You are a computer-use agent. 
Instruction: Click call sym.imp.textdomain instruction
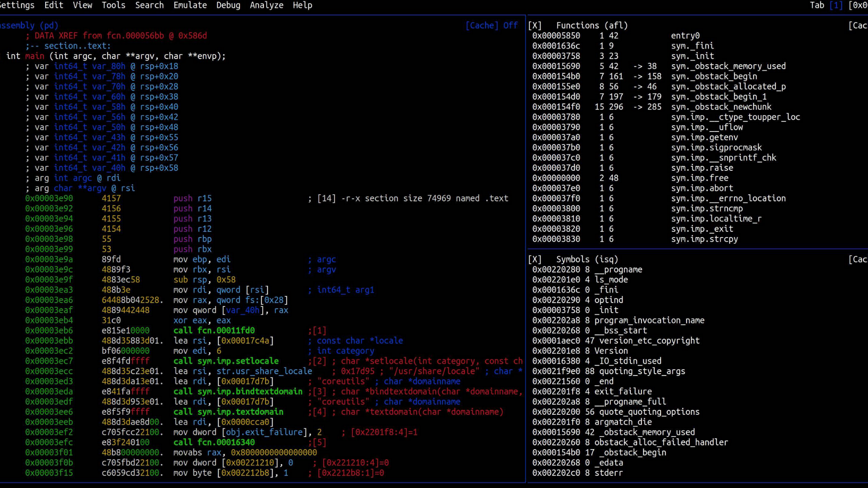tap(228, 412)
